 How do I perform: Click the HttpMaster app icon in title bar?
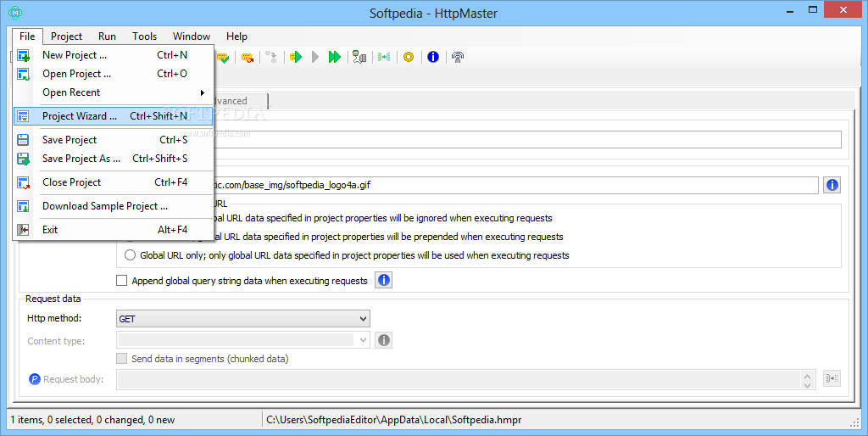click(x=15, y=12)
